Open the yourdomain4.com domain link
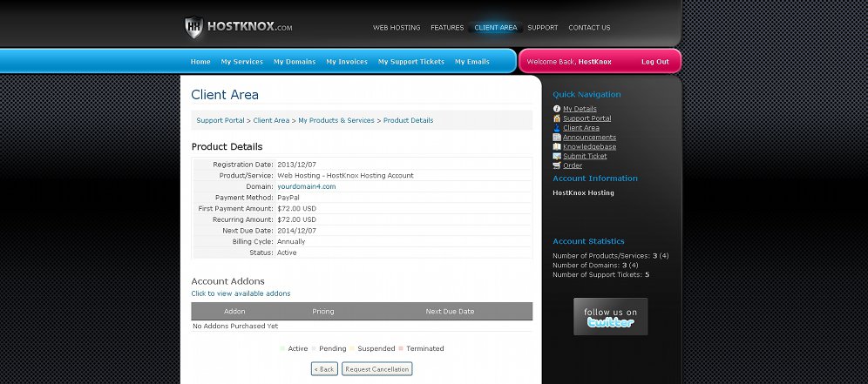This screenshot has width=868, height=384. point(306,187)
